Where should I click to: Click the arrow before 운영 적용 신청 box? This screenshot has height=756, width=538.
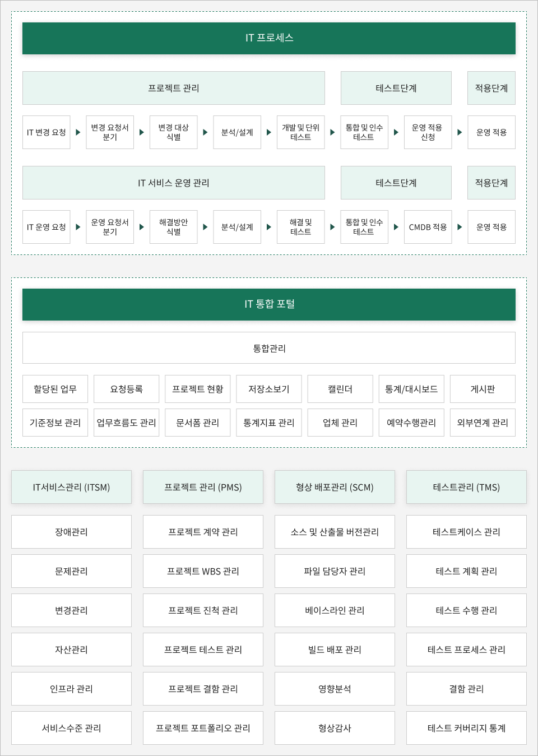tap(396, 132)
